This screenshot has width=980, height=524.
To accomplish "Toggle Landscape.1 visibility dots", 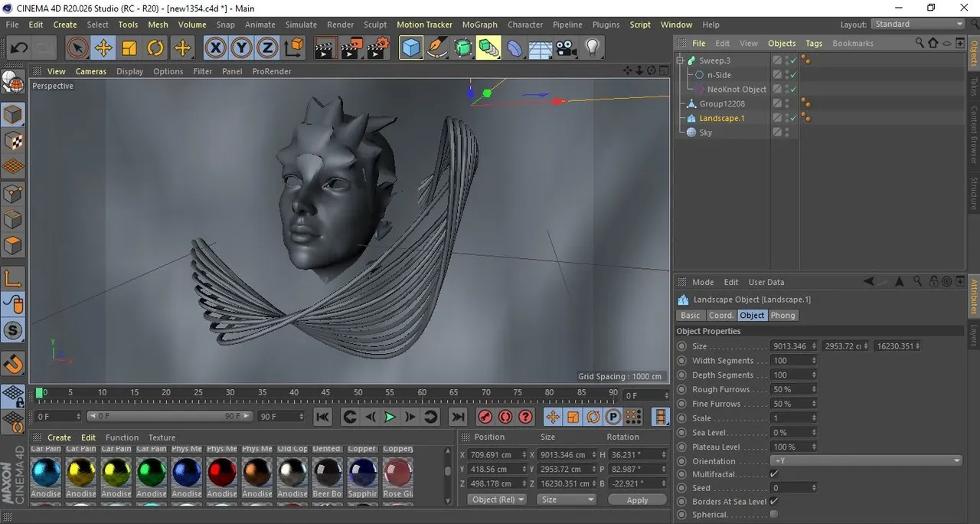I will click(x=786, y=118).
